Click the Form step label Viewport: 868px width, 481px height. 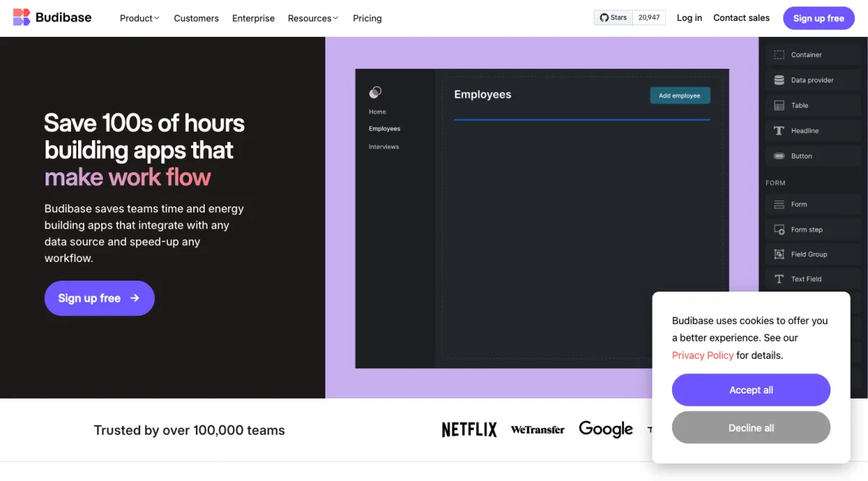(807, 230)
